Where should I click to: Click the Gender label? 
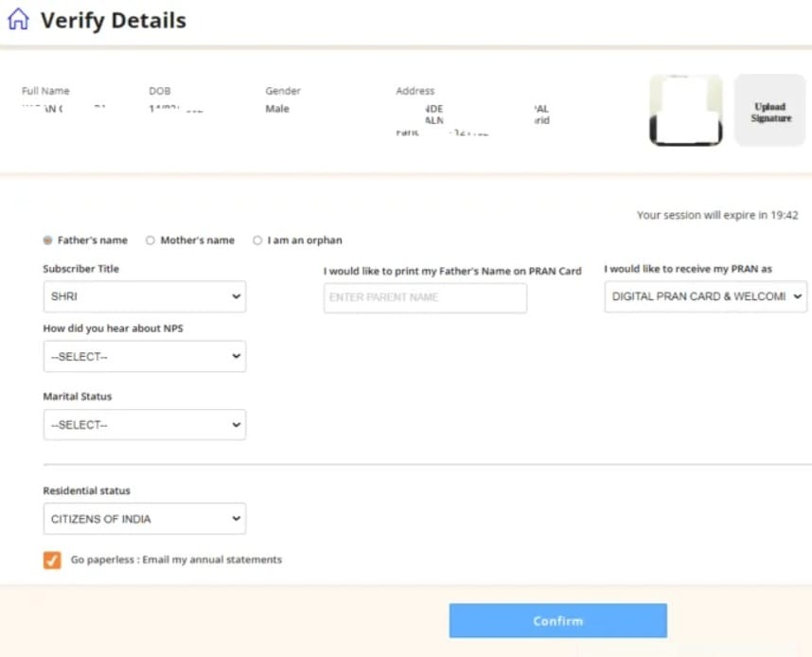click(283, 91)
